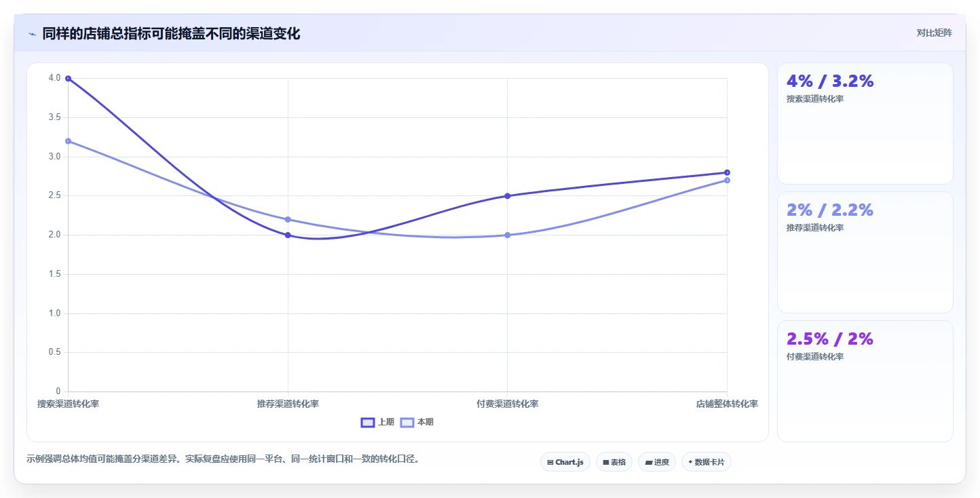Click the footnote starting 示例强调总体均值
This screenshot has height=498, width=980.
pos(223,459)
